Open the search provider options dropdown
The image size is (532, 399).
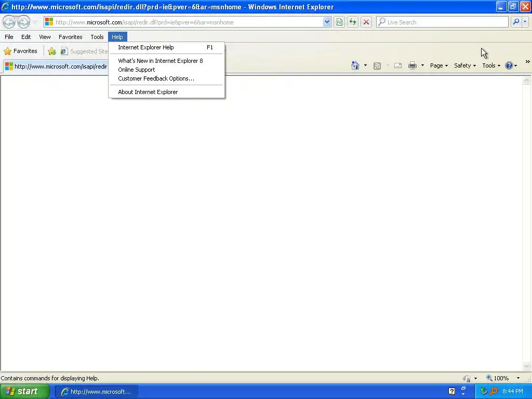[x=525, y=22]
